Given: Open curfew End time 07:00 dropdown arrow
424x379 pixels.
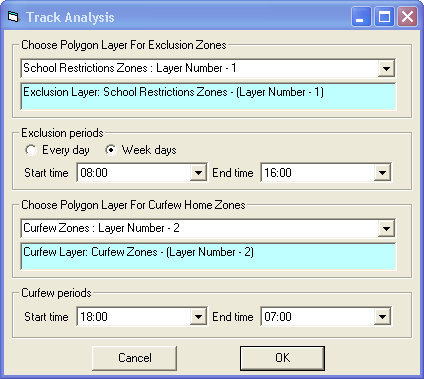Looking at the screenshot, I should [382, 317].
